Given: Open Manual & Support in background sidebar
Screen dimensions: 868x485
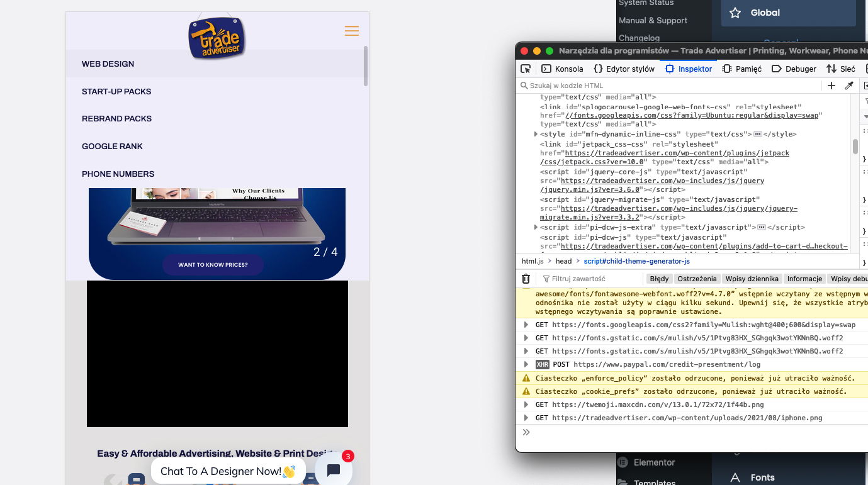Looking at the screenshot, I should click(x=653, y=20).
